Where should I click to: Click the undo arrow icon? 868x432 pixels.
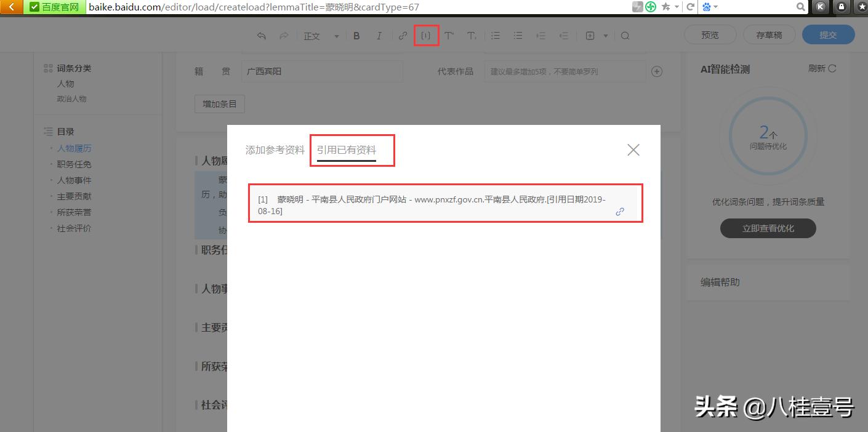[x=261, y=35]
